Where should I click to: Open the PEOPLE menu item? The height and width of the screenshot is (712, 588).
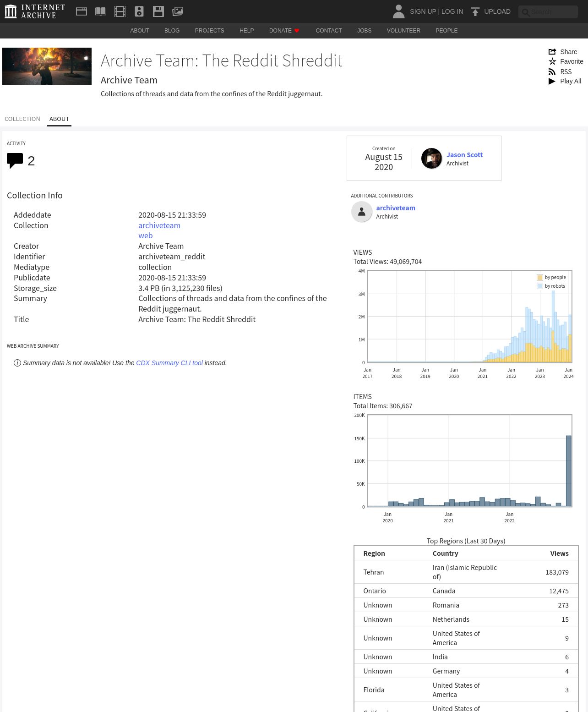click(x=446, y=31)
